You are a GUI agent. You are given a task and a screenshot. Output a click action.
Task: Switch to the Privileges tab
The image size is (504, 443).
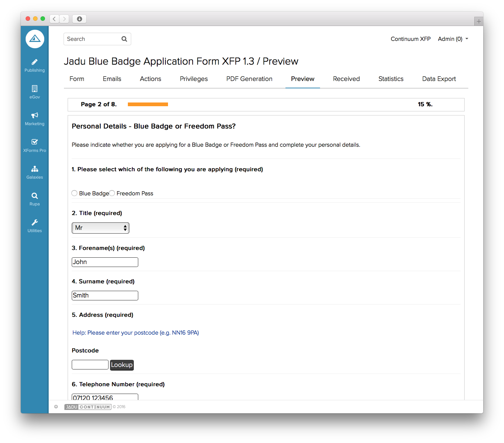point(194,79)
